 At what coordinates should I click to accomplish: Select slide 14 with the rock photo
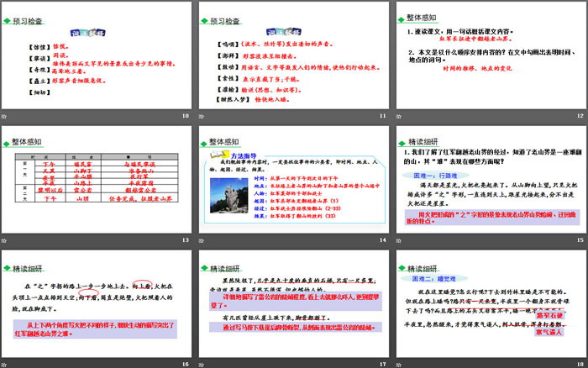(294, 179)
